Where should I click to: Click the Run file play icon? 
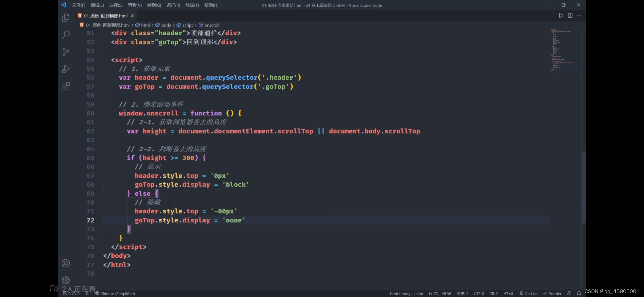point(561,16)
